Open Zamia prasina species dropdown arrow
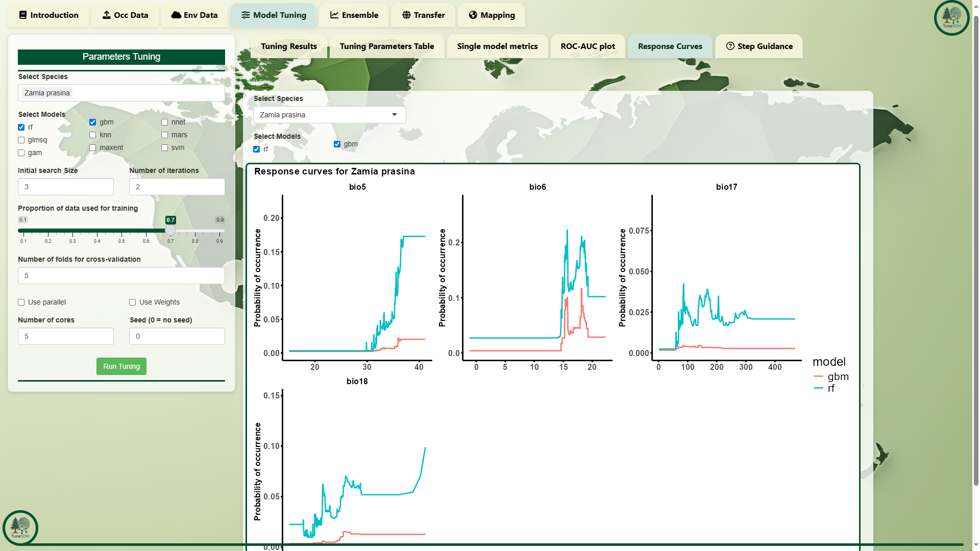 coord(394,115)
